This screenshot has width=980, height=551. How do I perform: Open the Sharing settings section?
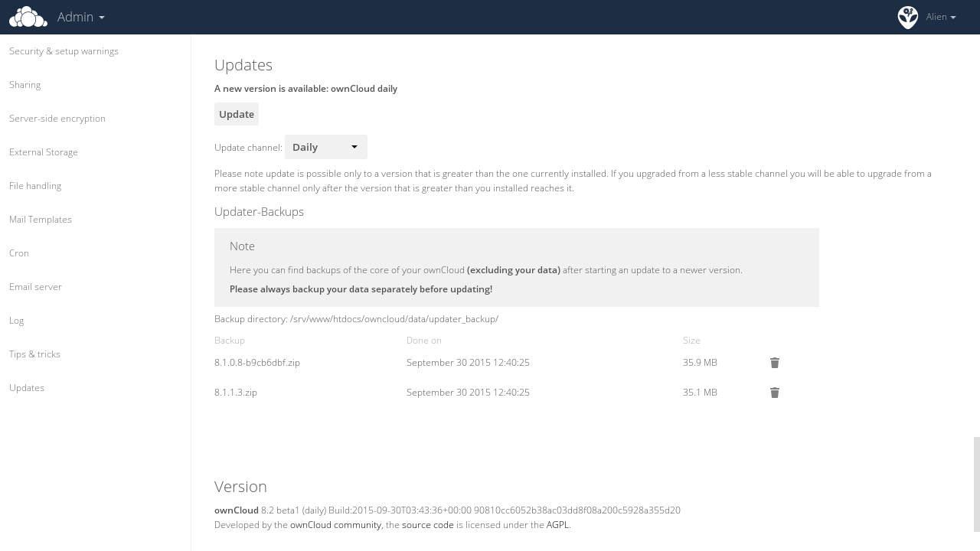point(24,85)
